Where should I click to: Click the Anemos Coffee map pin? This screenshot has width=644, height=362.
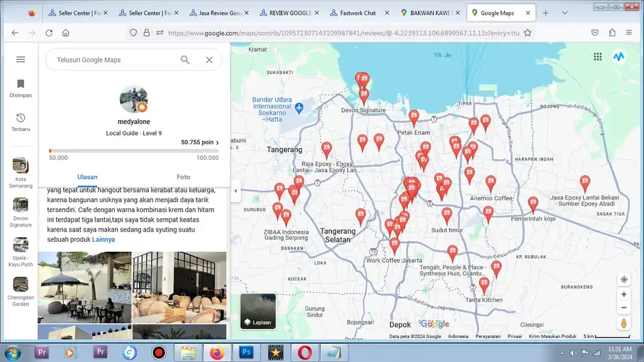click(491, 183)
